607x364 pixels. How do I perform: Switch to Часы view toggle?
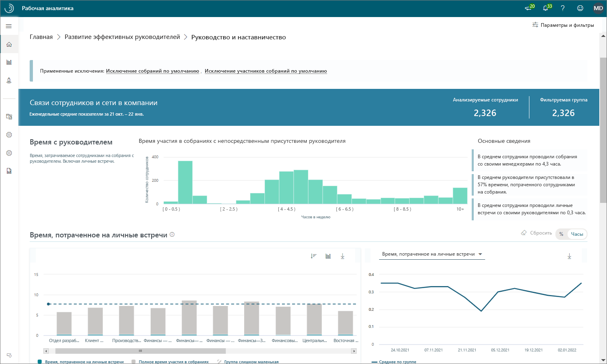tap(577, 234)
